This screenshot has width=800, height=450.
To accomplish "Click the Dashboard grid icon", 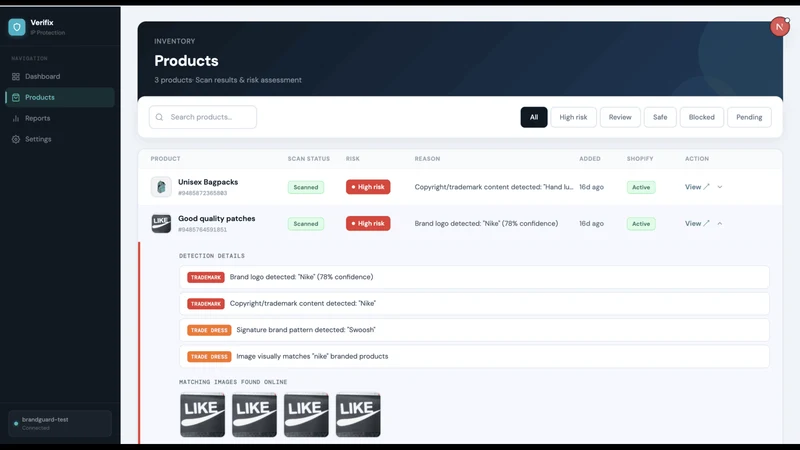I will [16, 77].
